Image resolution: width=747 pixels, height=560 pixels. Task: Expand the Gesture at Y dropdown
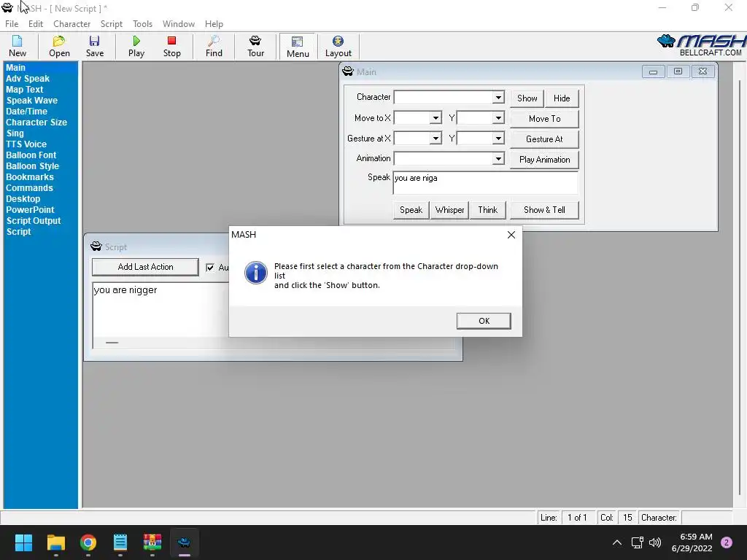coord(498,138)
